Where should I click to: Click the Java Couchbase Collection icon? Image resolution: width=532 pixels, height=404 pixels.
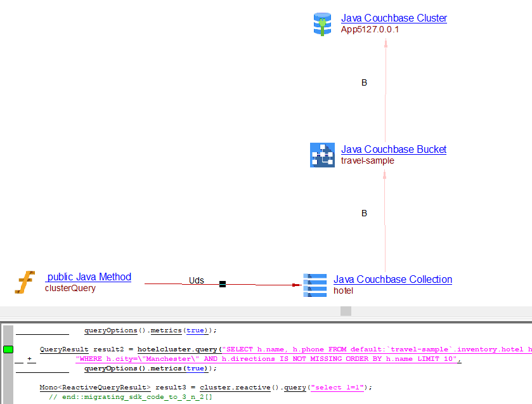pos(315,285)
